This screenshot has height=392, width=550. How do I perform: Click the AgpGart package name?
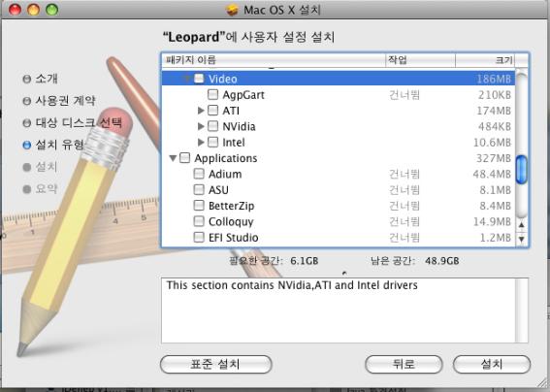(x=243, y=95)
